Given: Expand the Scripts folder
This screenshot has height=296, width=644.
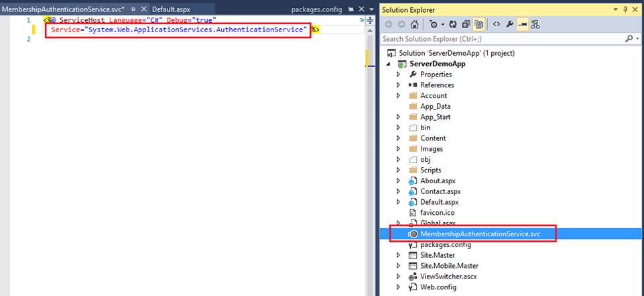Looking at the screenshot, I should tap(398, 170).
